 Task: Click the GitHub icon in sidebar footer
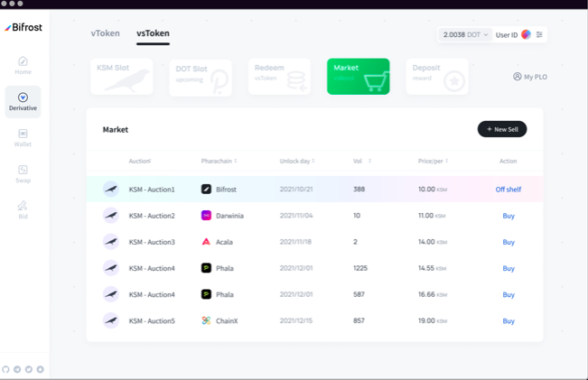click(5, 369)
